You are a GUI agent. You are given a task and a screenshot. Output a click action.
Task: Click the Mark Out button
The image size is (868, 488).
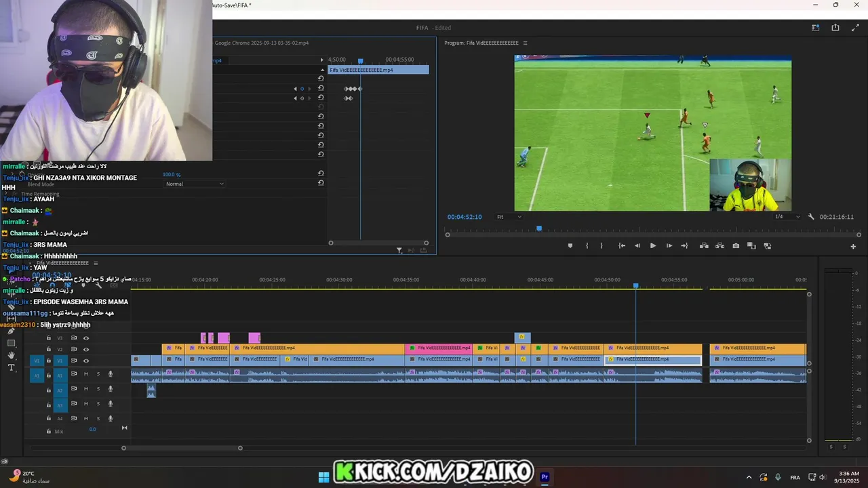pos(601,246)
